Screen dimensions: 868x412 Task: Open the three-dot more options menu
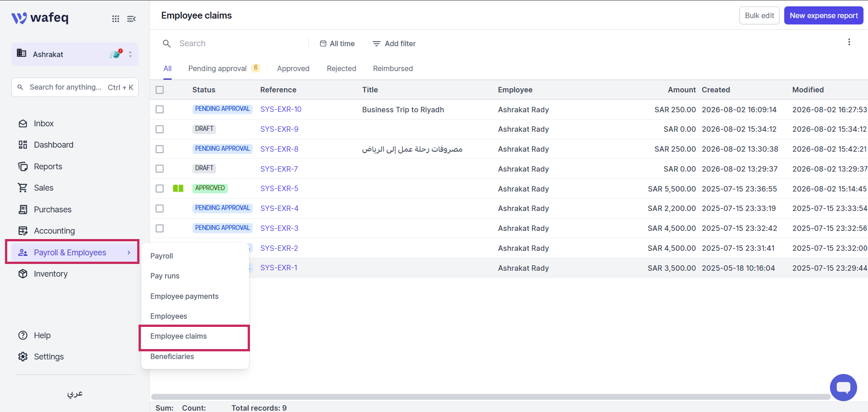(x=849, y=42)
